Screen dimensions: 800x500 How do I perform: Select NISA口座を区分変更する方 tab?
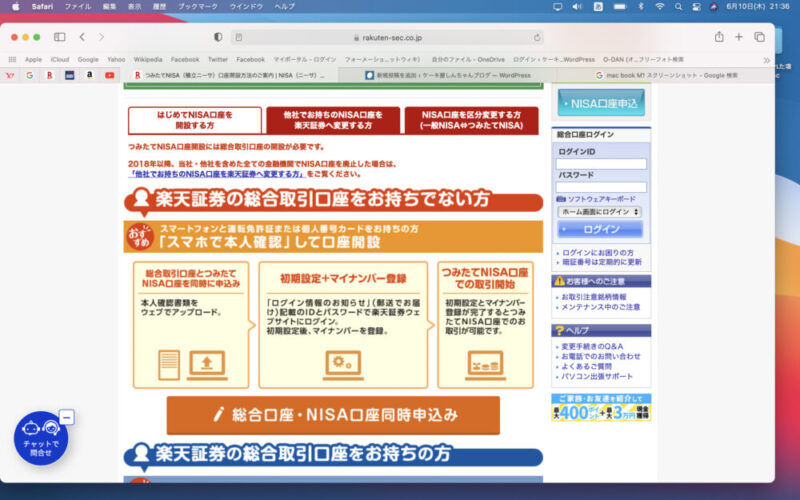coord(471,120)
